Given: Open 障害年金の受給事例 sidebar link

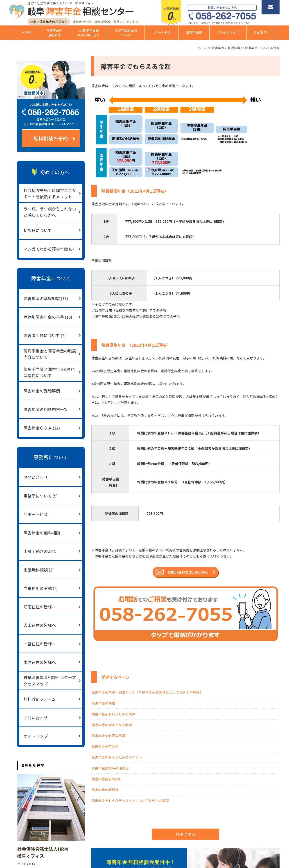Looking at the screenshot, I should point(51,391).
